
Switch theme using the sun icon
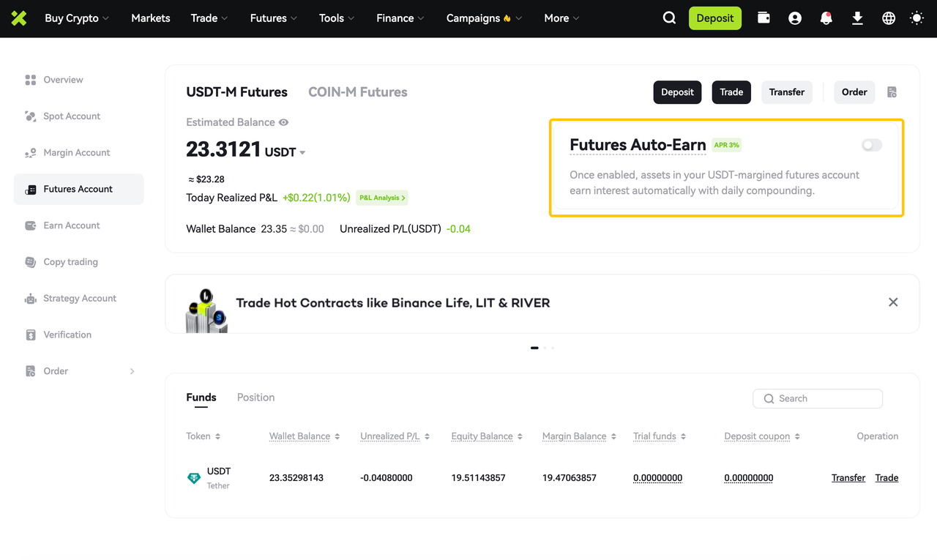pyautogui.click(x=917, y=18)
